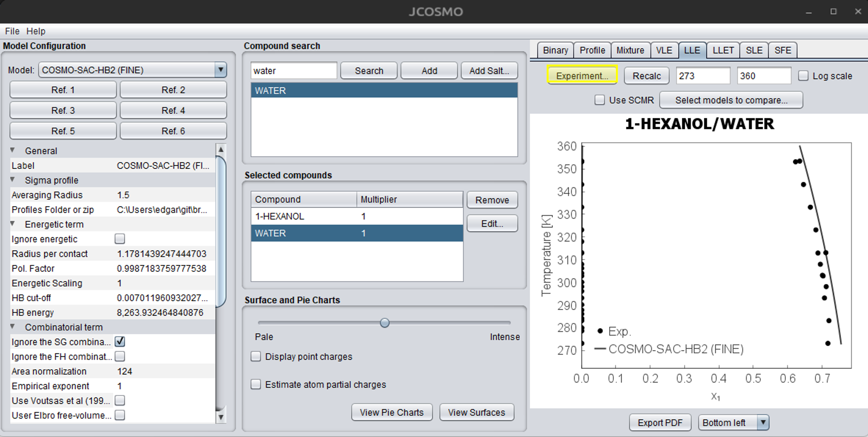Open the File menu
Image resolution: width=868 pixels, height=437 pixels.
pos(12,31)
